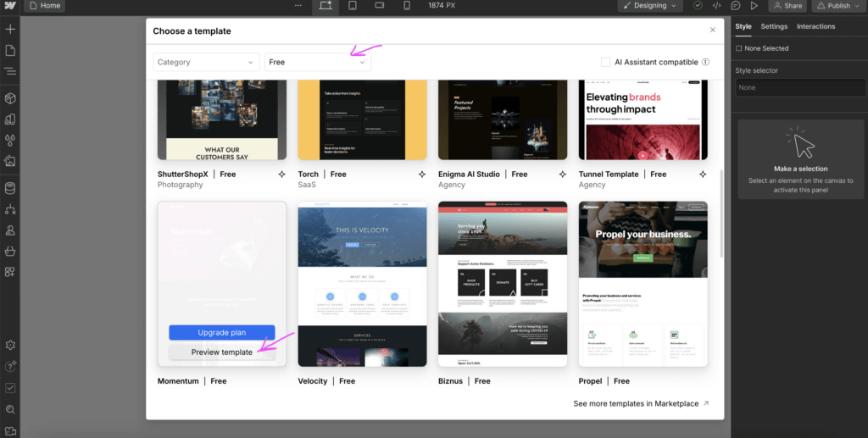Open the Users icon in sidebar
Screen dimensions: 868x438
tap(10, 230)
